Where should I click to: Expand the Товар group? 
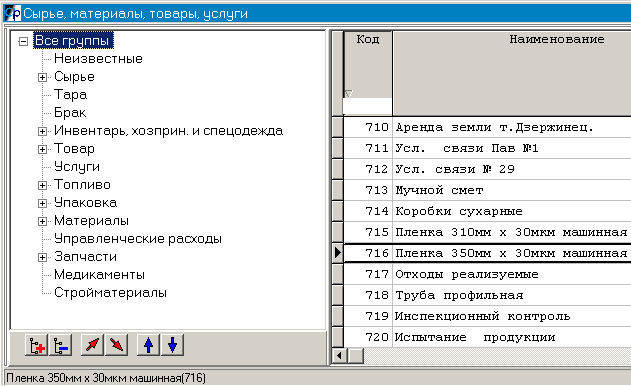pos(42,149)
